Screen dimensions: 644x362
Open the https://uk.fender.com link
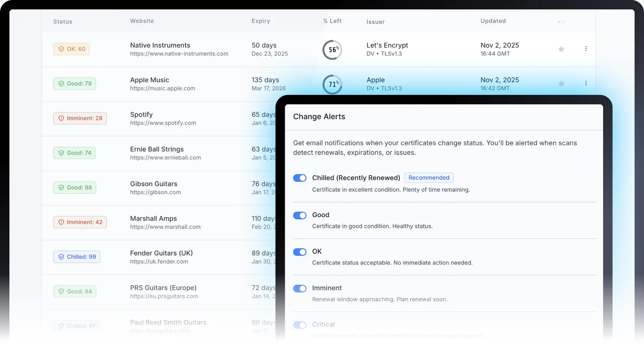click(x=159, y=261)
